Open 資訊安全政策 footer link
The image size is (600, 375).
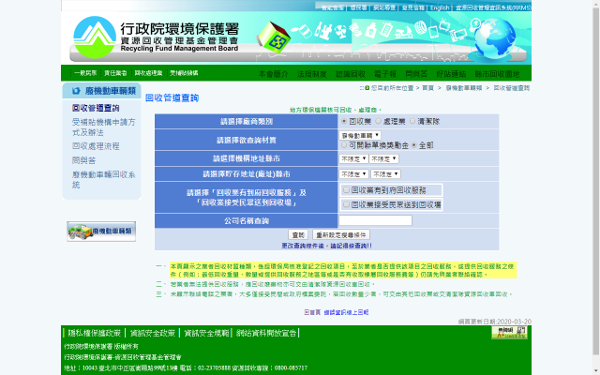pyautogui.click(x=152, y=333)
